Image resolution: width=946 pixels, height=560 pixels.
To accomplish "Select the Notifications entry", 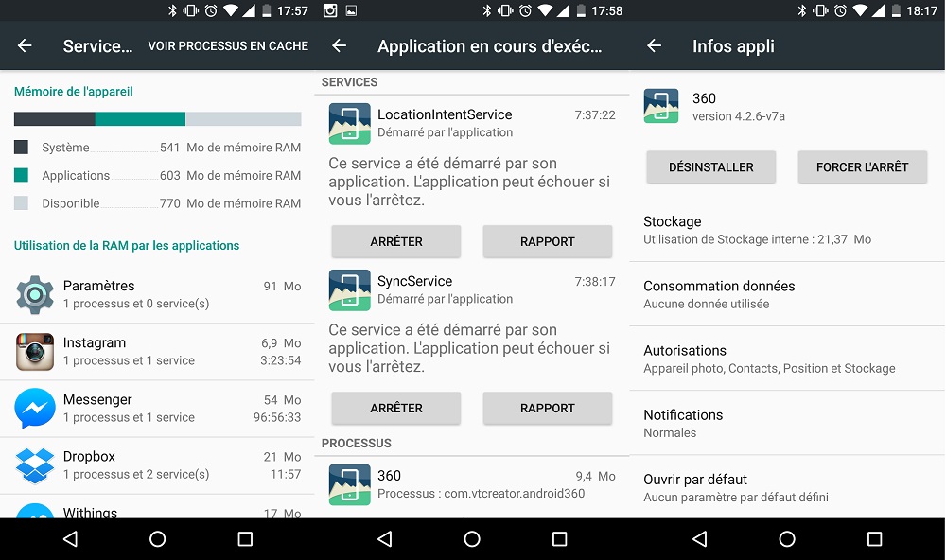I will 785,423.
